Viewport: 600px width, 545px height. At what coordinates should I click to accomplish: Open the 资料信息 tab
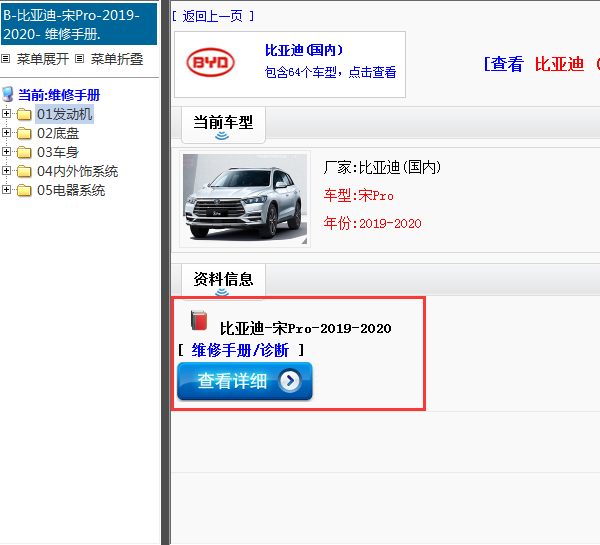pos(223,280)
